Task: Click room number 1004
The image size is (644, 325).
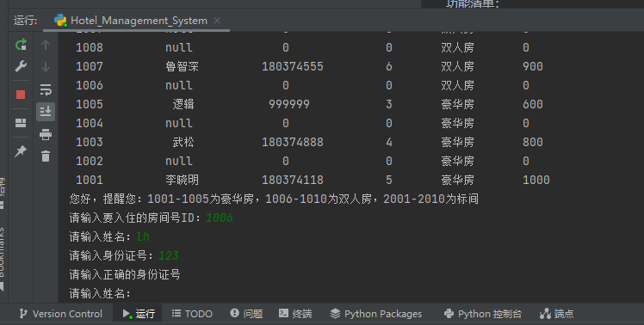Action: (x=90, y=123)
